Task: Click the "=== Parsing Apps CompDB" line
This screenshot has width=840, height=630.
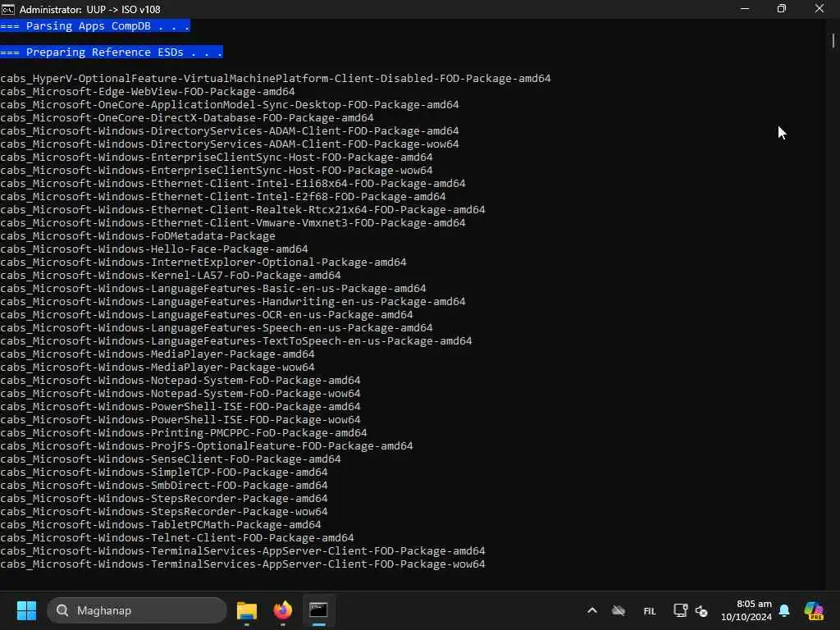Action: click(x=95, y=25)
